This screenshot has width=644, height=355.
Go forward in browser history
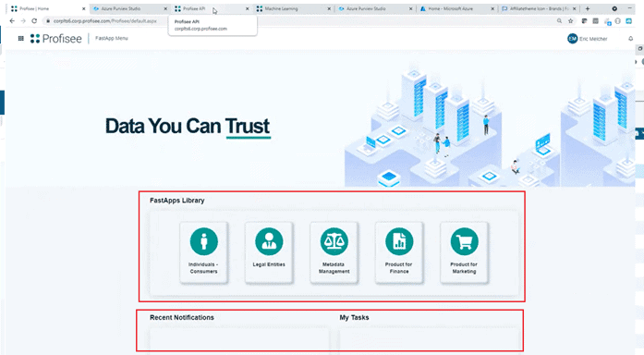tap(23, 21)
